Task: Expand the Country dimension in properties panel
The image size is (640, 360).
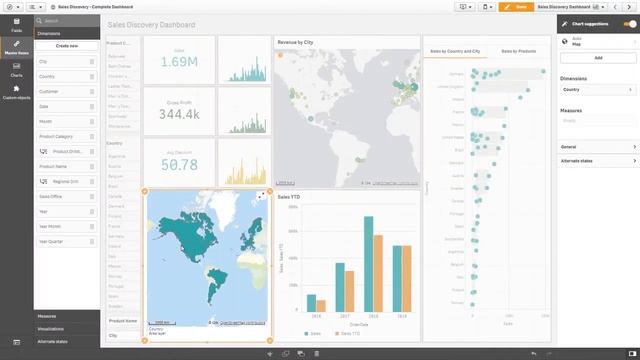Action: [598, 90]
